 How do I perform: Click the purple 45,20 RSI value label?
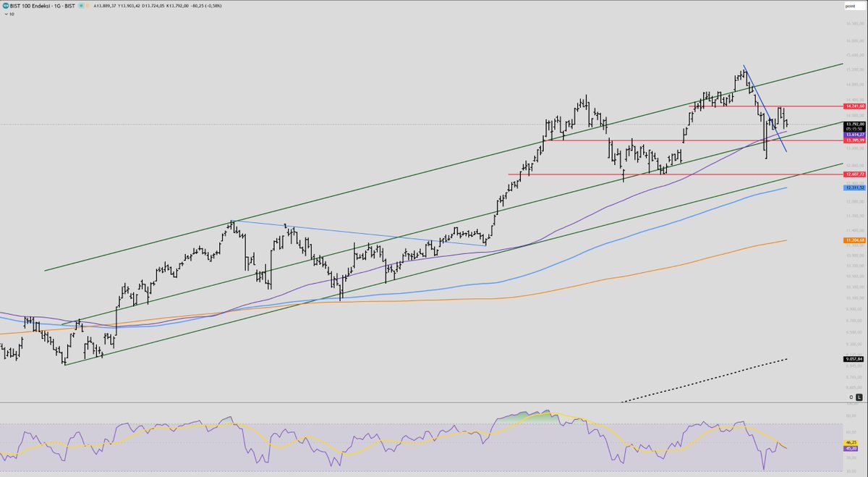click(x=849, y=448)
